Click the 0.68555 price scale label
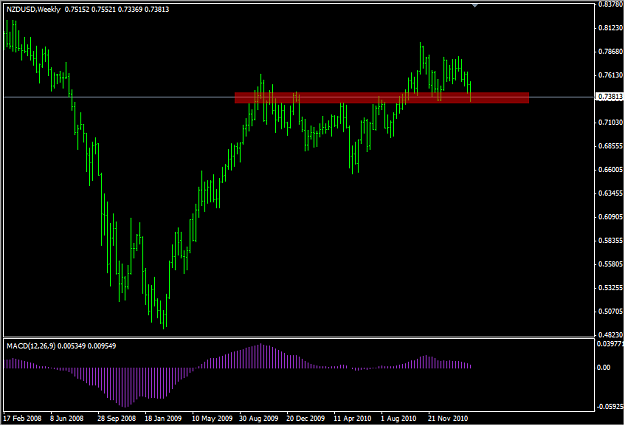Screen dimensions: 625x426 (610, 146)
